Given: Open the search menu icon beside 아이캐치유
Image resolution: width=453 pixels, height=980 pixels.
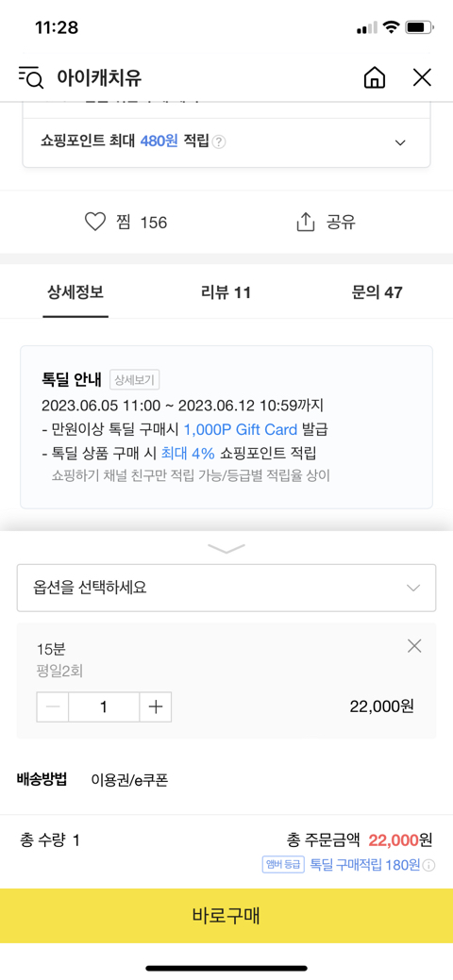Looking at the screenshot, I should [31, 77].
